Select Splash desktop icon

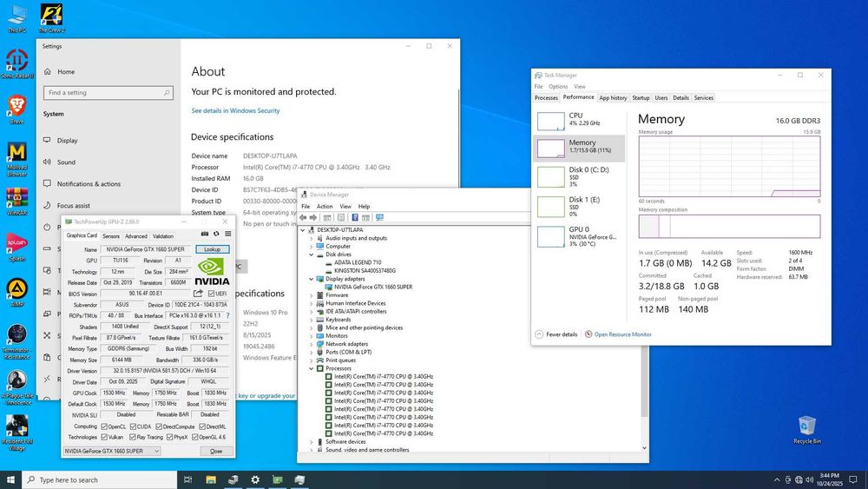tap(16, 247)
